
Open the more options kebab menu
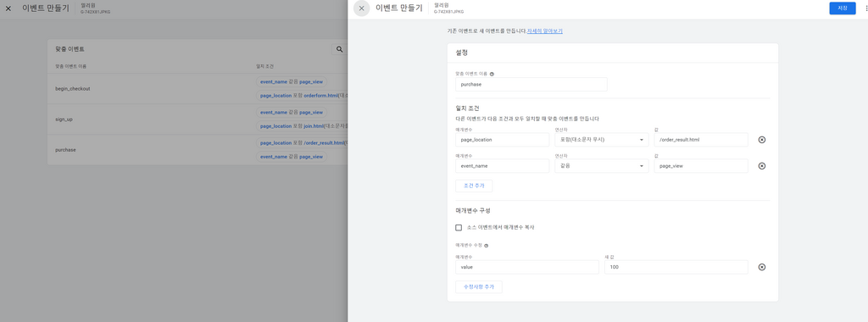865,8
